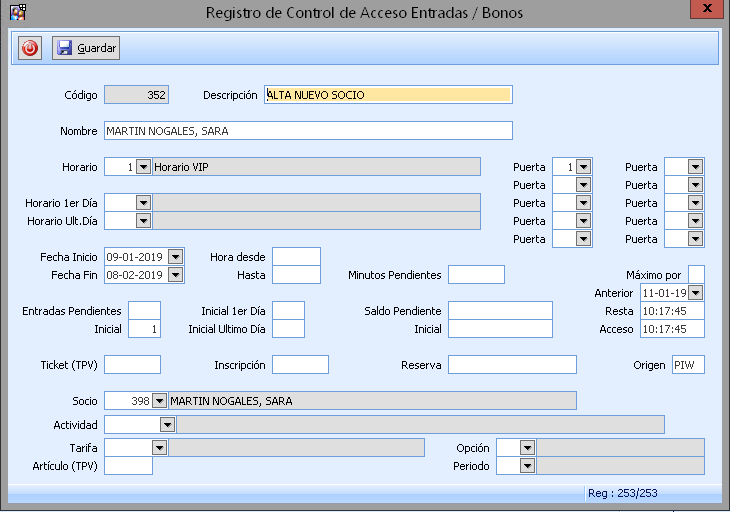Click the red power exit icon
Viewport: 730px width, 512px height.
[30, 48]
